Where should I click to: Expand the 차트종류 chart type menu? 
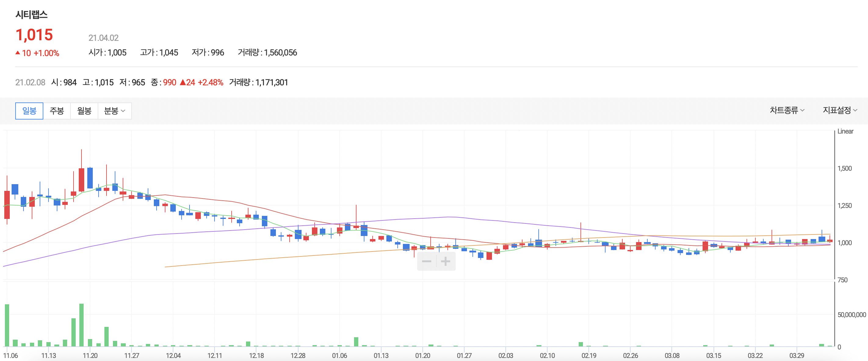787,110
